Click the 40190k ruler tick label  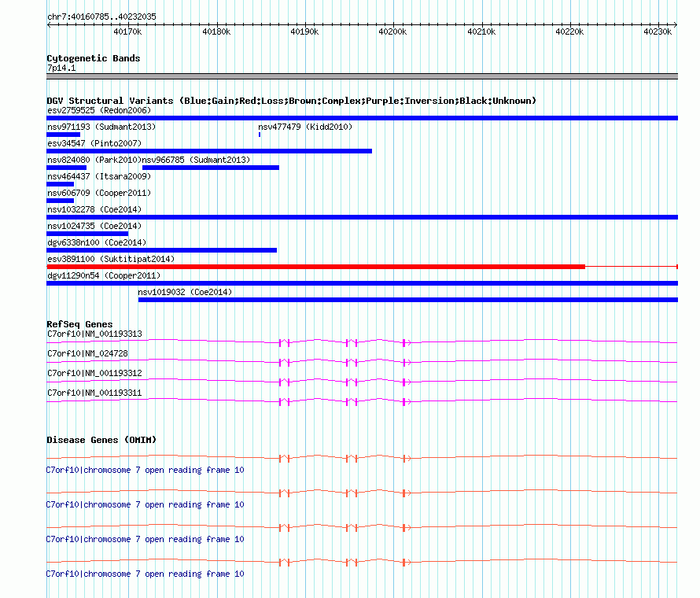304,31
